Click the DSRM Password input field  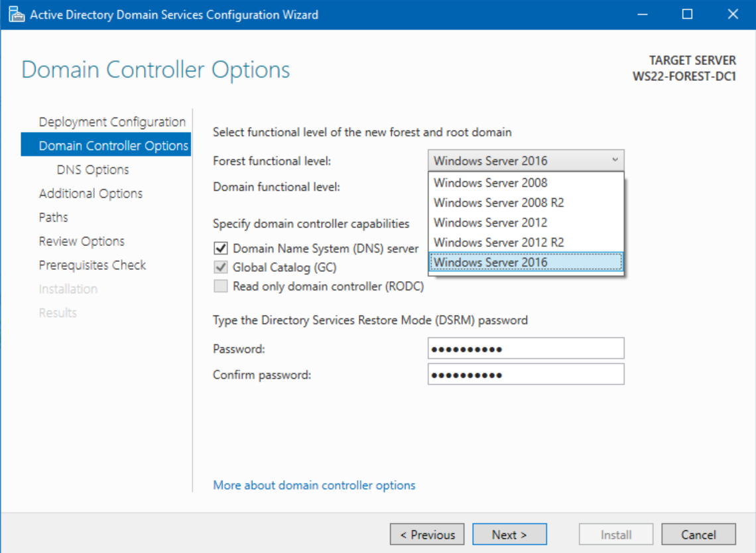pos(526,347)
